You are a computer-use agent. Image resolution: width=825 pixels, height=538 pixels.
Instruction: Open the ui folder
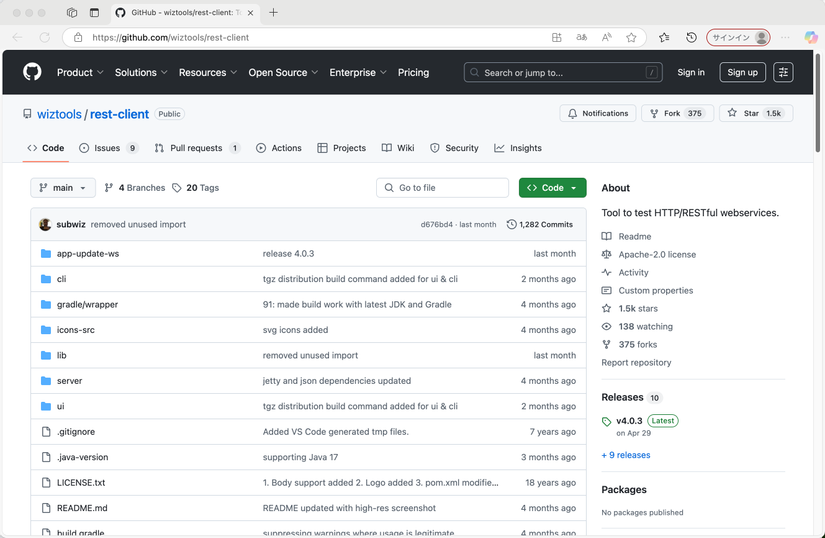[x=61, y=406]
